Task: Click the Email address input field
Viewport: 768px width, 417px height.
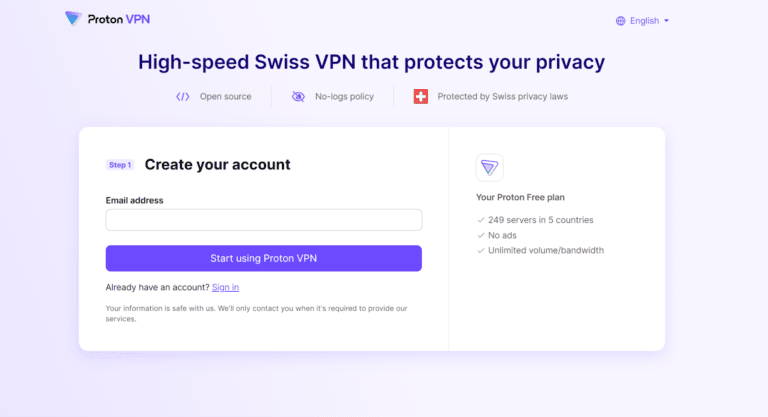Action: click(264, 220)
